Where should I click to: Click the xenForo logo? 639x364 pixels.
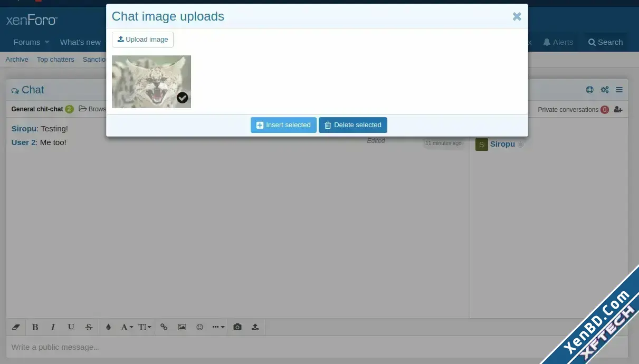point(32,21)
